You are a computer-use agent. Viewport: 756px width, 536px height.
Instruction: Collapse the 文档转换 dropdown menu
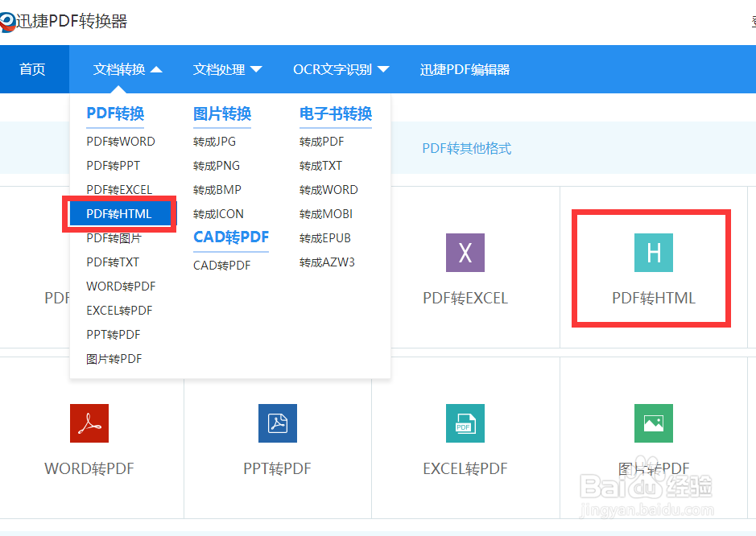124,69
